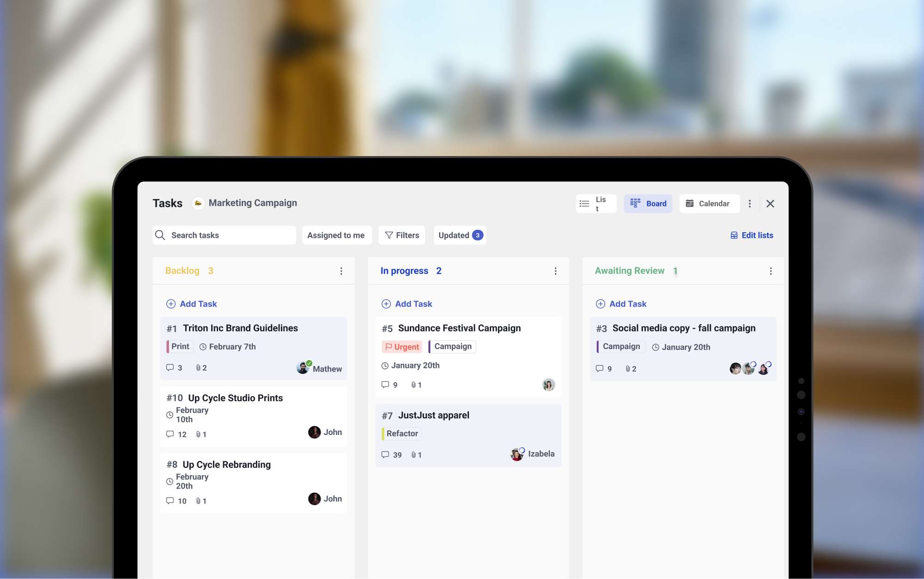
Task: Switch to List view
Action: tap(596, 204)
